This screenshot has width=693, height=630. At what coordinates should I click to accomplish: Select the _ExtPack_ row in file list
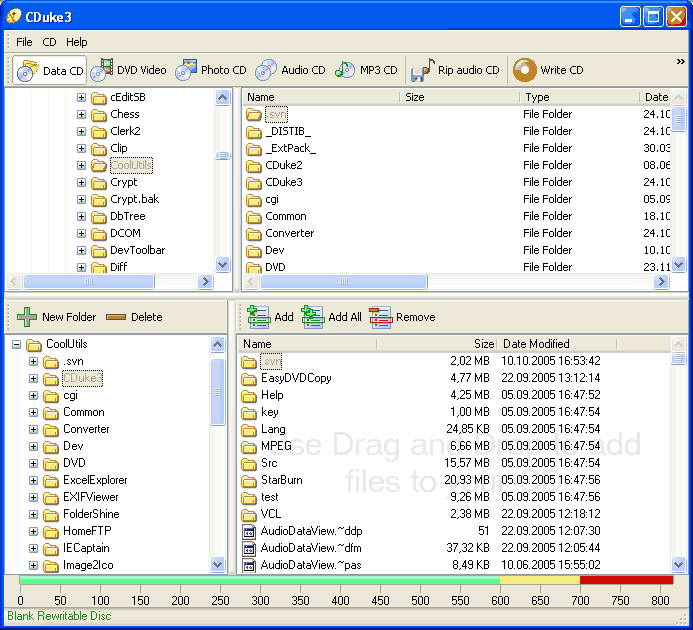(457, 148)
